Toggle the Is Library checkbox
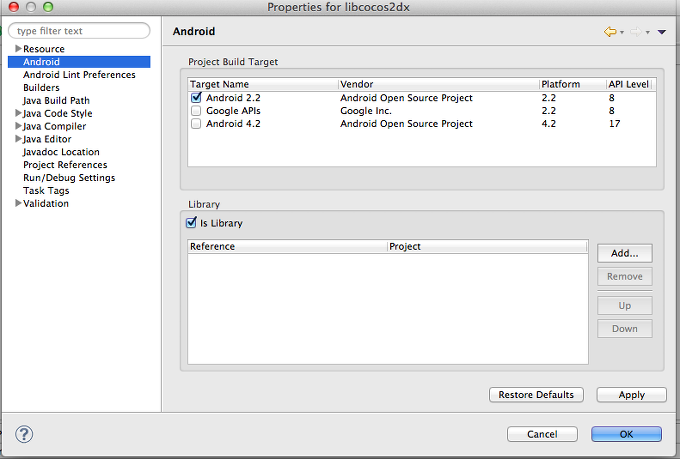The height and width of the screenshot is (459, 680). 191,223
